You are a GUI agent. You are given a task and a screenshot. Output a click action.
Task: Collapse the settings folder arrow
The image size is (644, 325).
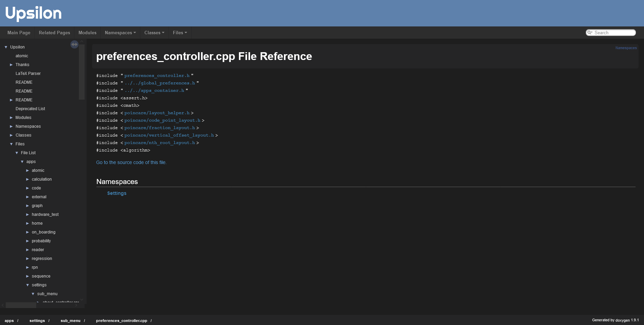(27, 285)
